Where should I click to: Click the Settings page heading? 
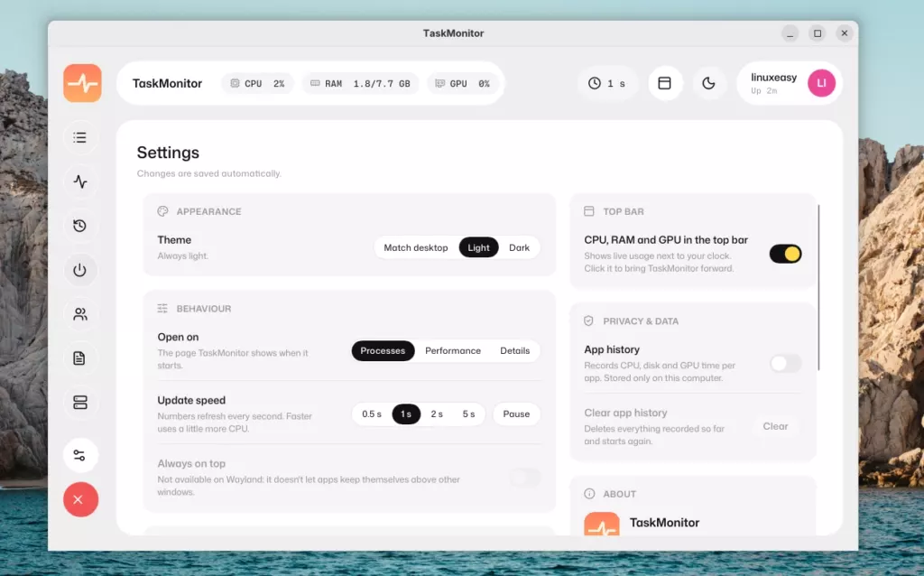168,153
